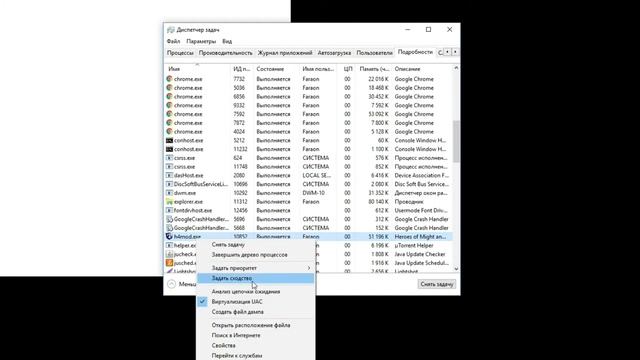Click the Chrome icon for PID 7592
This screenshot has width=640, height=360.
tap(169, 114)
